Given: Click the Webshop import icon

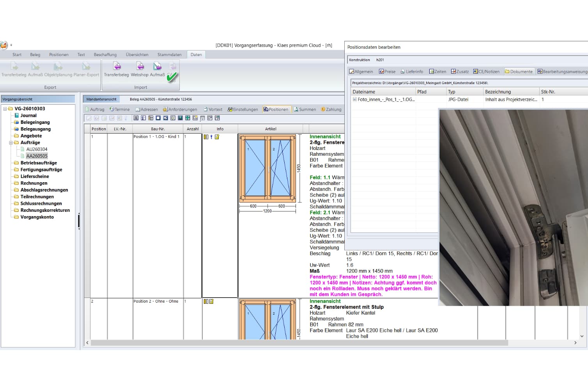Looking at the screenshot, I should 140,67.
